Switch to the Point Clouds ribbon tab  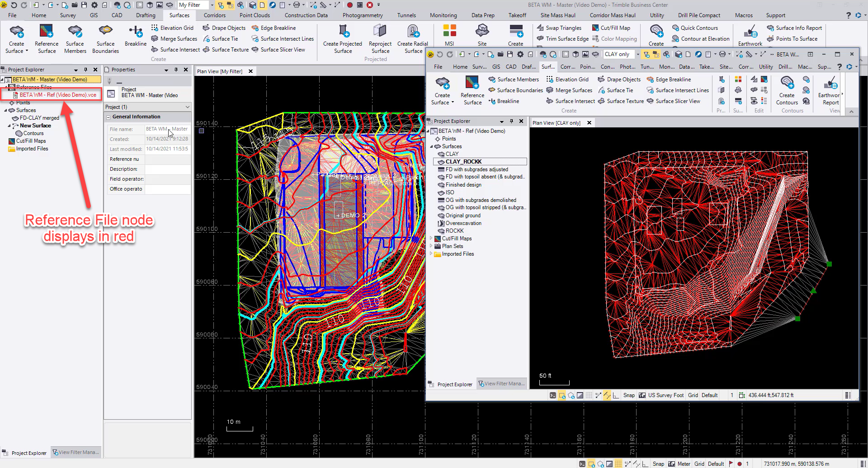[255, 15]
